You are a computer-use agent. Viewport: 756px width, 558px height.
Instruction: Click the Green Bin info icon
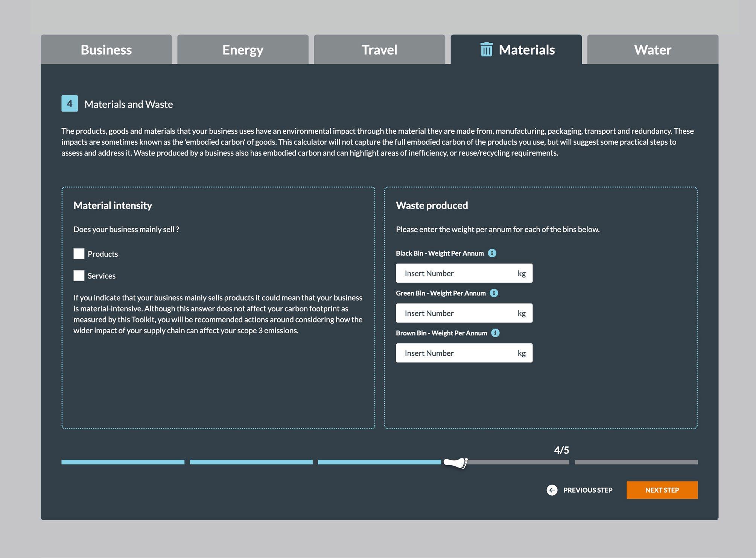point(494,293)
